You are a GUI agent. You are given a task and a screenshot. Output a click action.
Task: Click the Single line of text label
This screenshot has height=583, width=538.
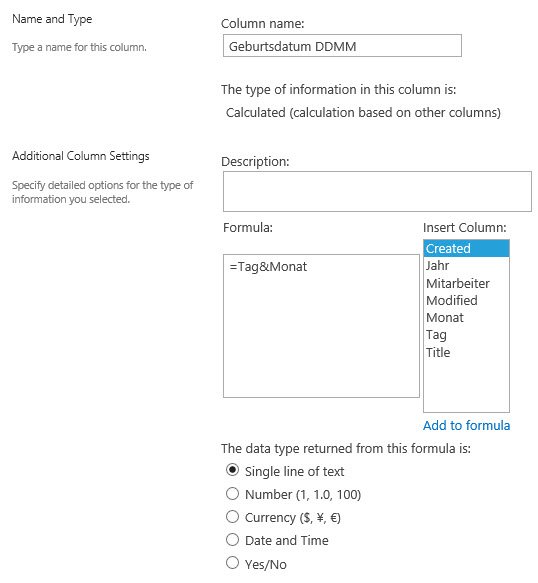click(294, 471)
